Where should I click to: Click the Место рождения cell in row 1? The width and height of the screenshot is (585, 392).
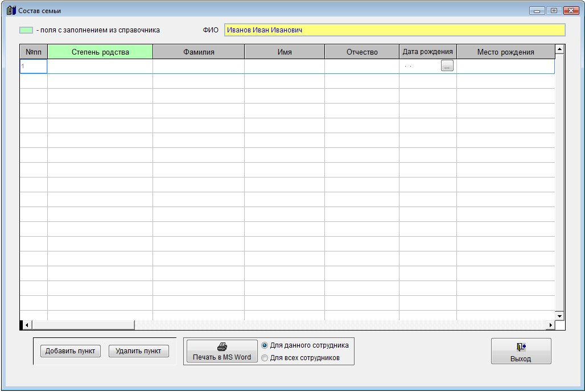point(505,67)
